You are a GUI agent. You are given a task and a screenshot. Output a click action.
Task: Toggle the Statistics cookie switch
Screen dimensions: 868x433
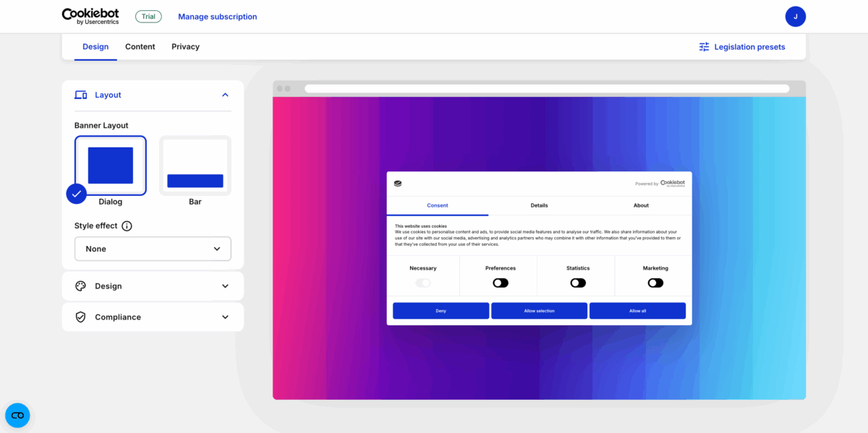(x=578, y=283)
